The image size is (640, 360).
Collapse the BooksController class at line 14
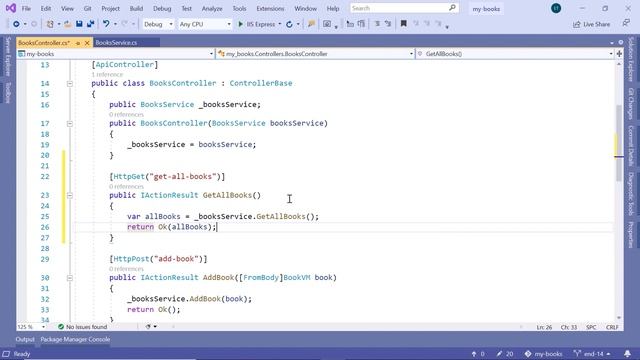pos(70,83)
